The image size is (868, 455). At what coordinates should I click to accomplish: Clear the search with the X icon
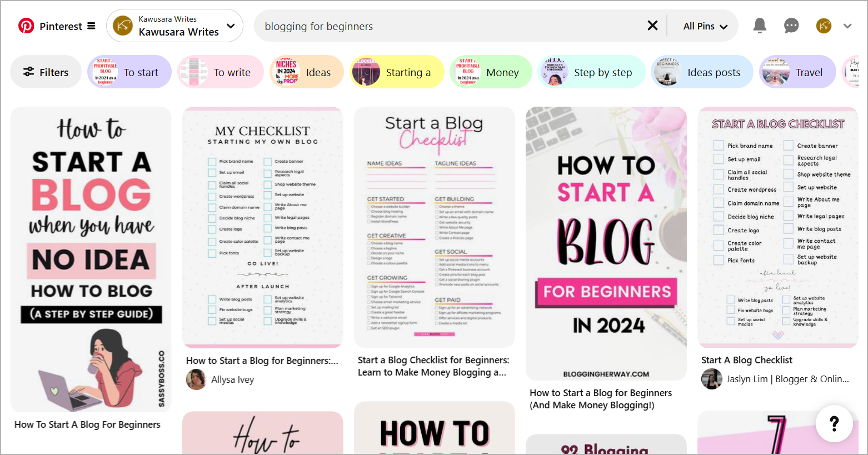pos(652,25)
